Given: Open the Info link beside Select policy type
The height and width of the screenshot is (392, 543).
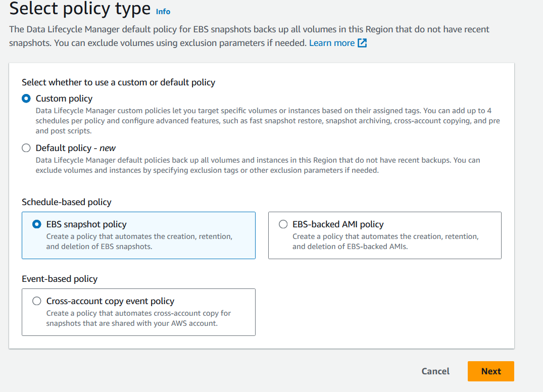Looking at the screenshot, I should click(x=163, y=12).
